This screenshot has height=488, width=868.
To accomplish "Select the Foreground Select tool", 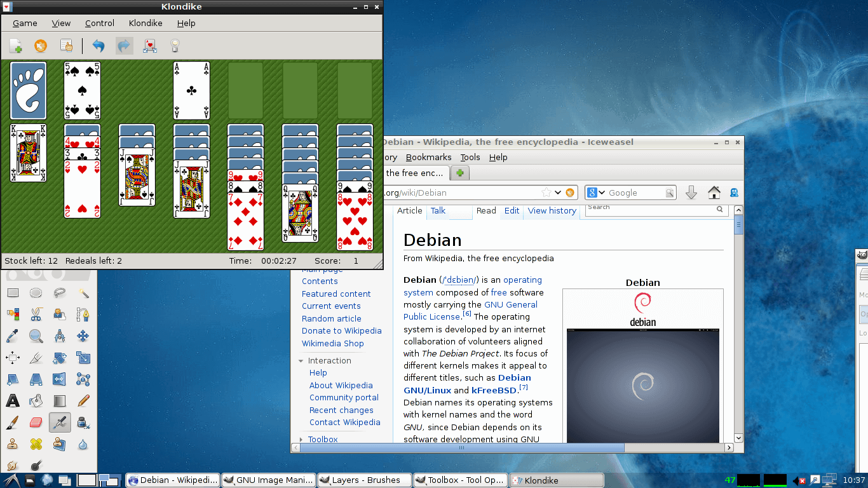I will [60, 314].
